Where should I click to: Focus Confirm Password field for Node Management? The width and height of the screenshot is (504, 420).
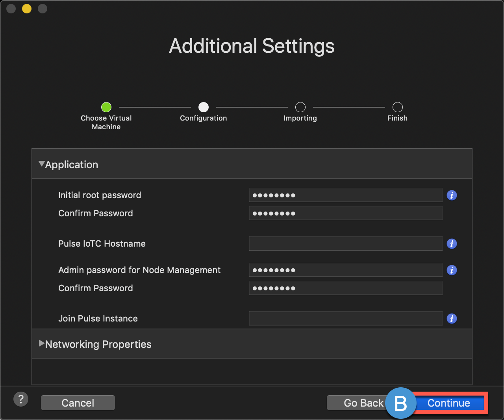pos(345,288)
